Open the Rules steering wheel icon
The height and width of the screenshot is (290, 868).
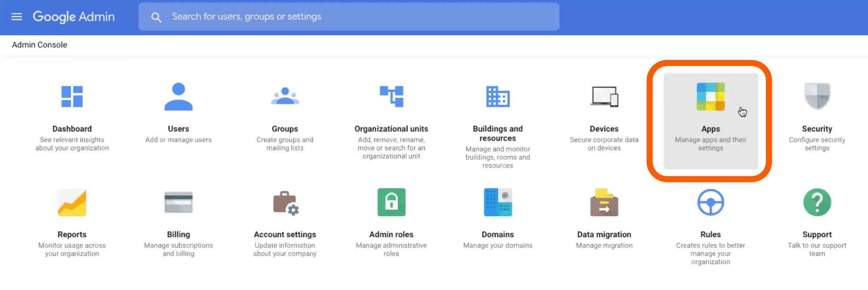[x=711, y=202]
